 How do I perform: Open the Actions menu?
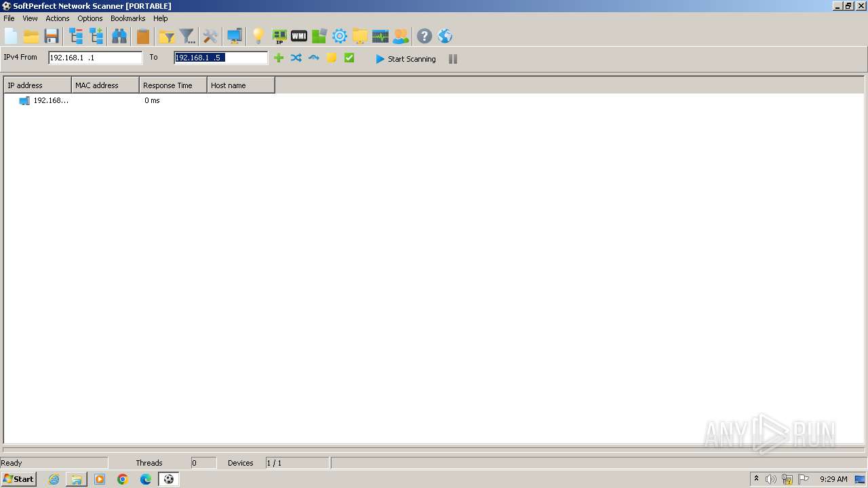coord(58,18)
